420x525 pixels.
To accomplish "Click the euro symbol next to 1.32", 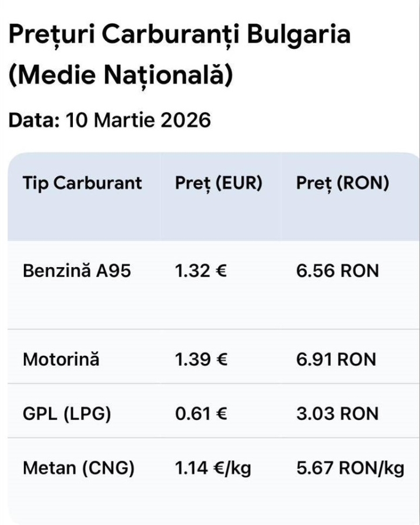I will click(x=221, y=271).
